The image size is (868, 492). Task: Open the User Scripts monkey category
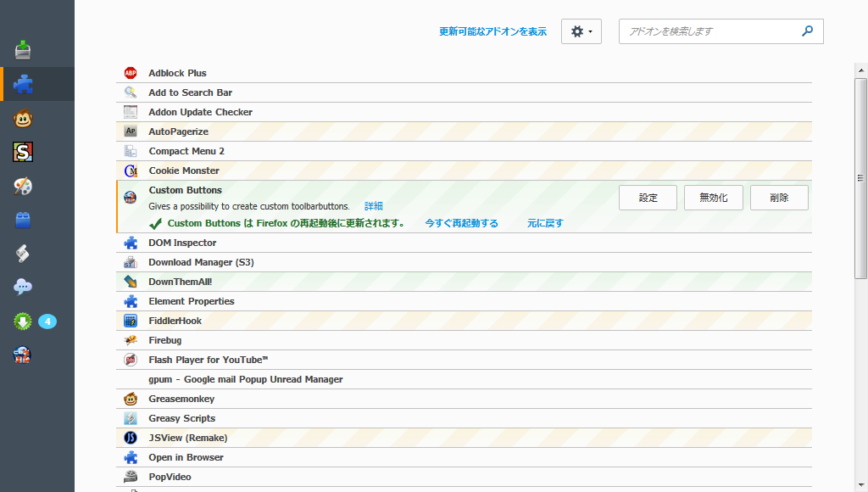click(23, 118)
